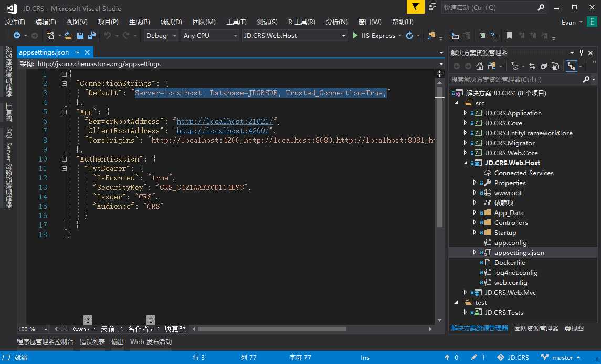The width and height of the screenshot is (601, 364).
Task: Collapse the JwtBearer code block
Action: [x=64, y=168]
